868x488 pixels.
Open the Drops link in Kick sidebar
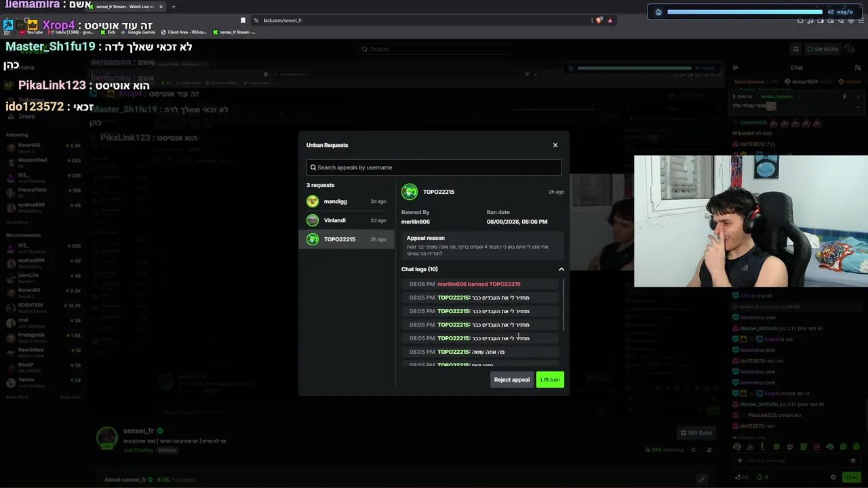(x=26, y=117)
